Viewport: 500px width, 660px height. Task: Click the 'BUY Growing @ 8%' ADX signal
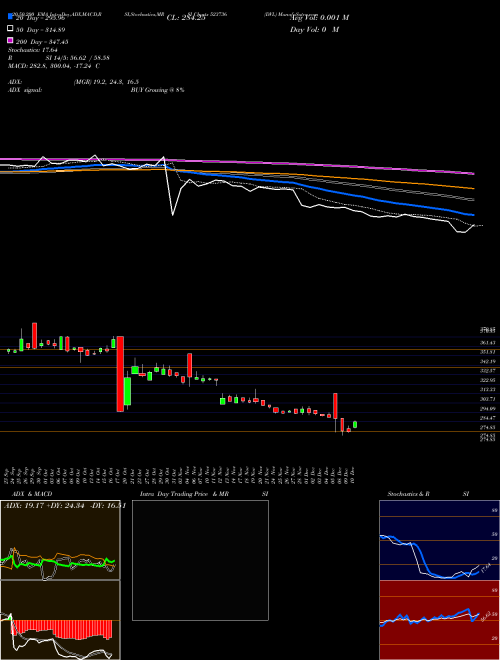[x=157, y=90]
